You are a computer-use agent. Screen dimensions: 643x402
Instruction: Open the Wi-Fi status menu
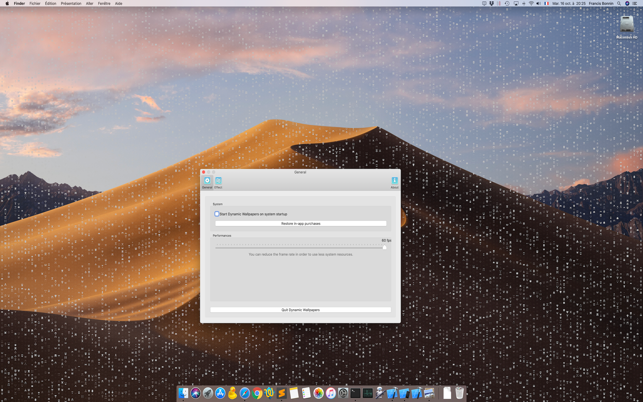pyautogui.click(x=531, y=3)
